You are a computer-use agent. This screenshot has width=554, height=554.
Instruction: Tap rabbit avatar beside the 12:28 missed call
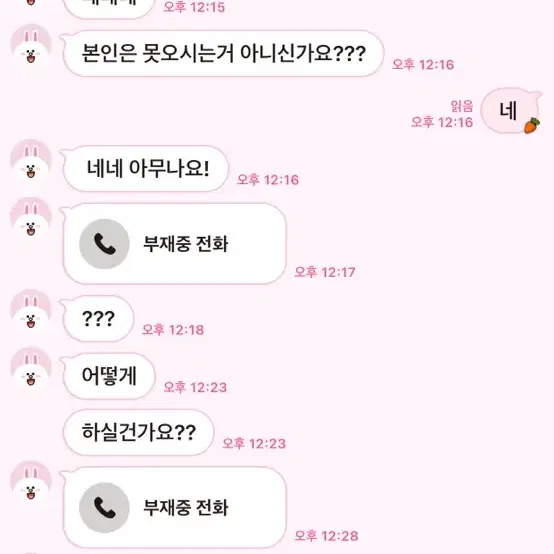click(x=31, y=481)
